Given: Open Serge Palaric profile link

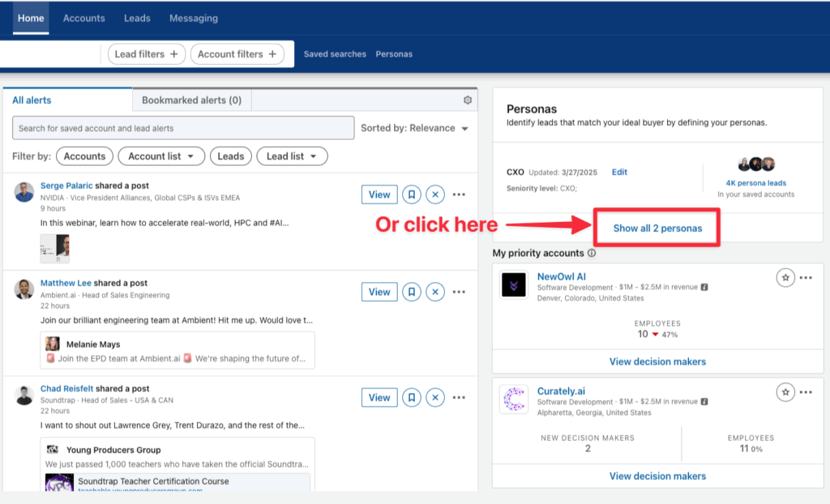Looking at the screenshot, I should tap(66, 186).
